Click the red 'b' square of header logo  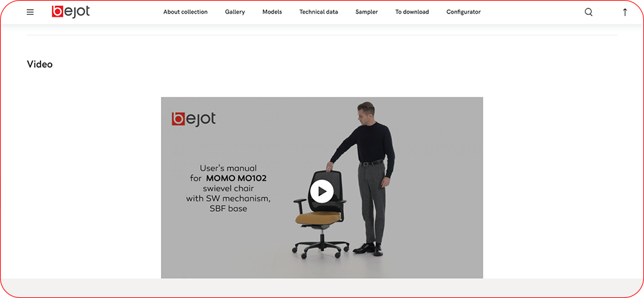[x=57, y=12]
